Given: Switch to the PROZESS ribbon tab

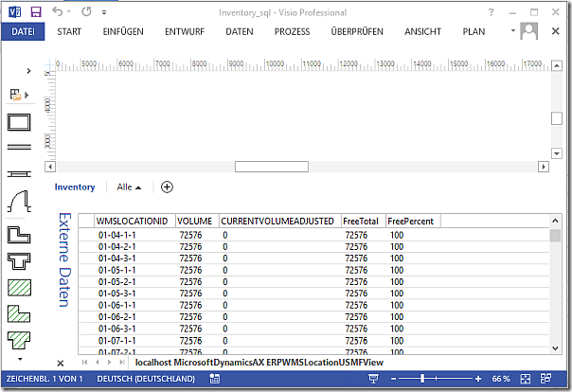Looking at the screenshot, I should (292, 32).
